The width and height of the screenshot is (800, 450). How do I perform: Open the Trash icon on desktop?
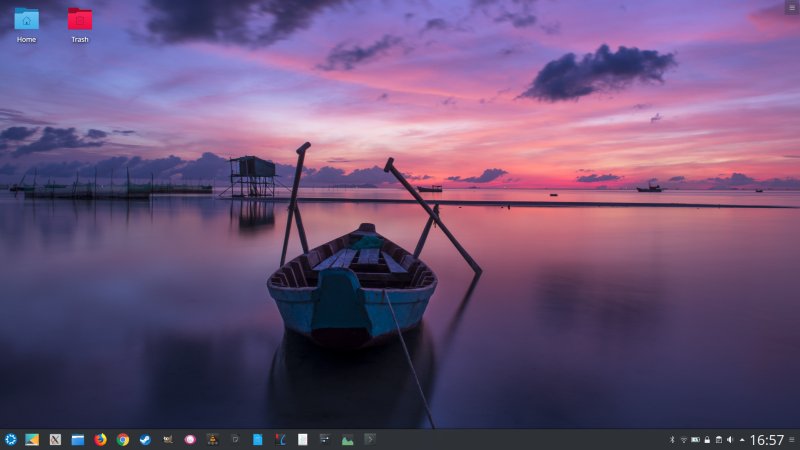(80, 26)
